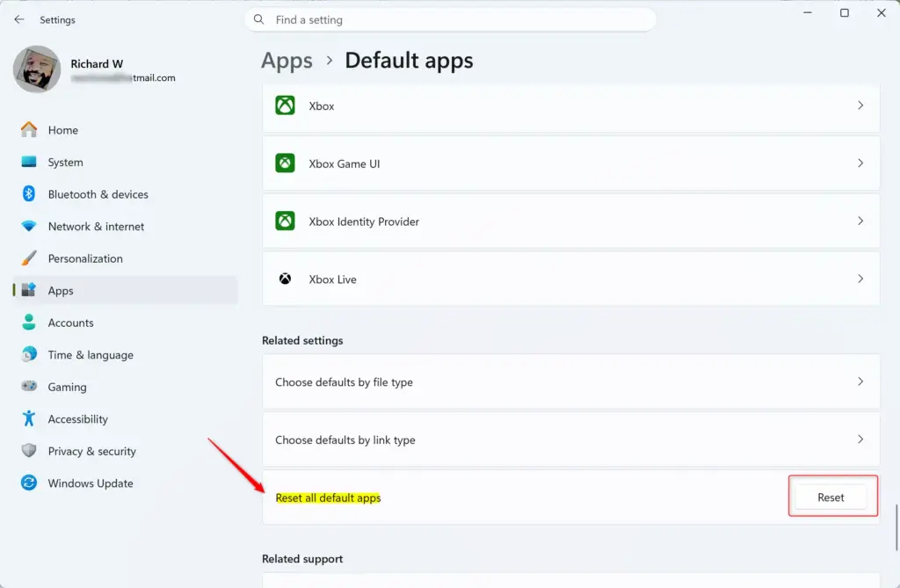The image size is (900, 588).
Task: Expand the Xbox row chevron
Action: [860, 105]
